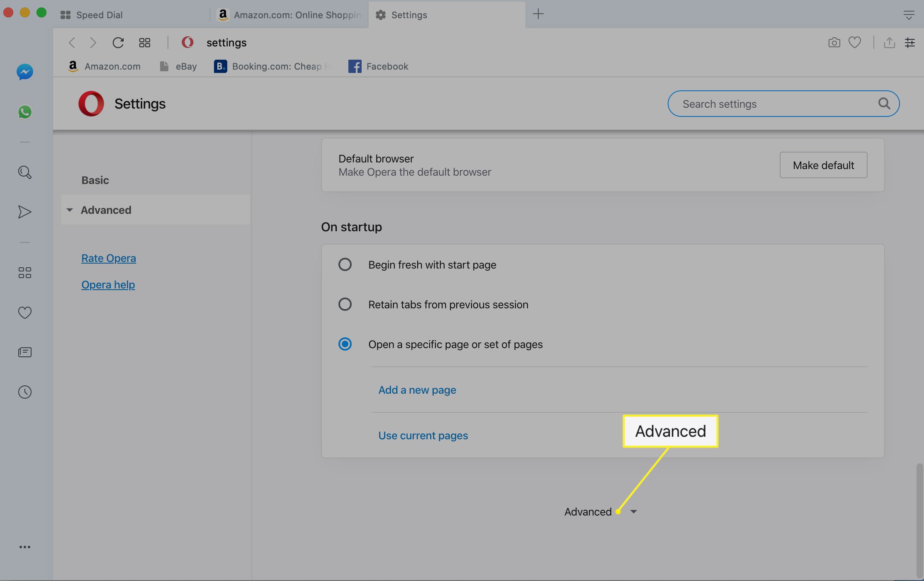Select Retain tabs from previous session
The image size is (924, 581).
point(345,304)
